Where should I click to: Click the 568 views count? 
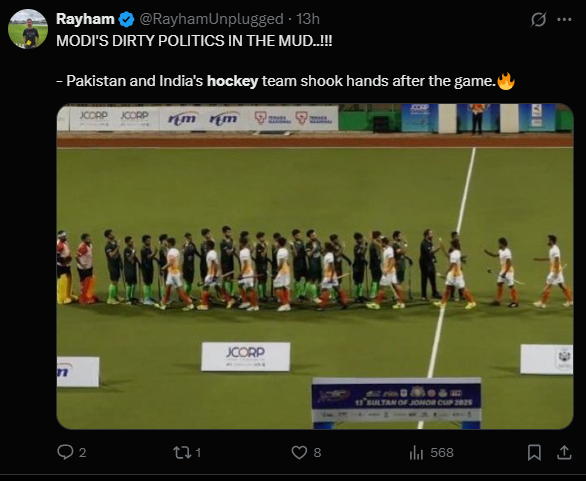click(442, 453)
